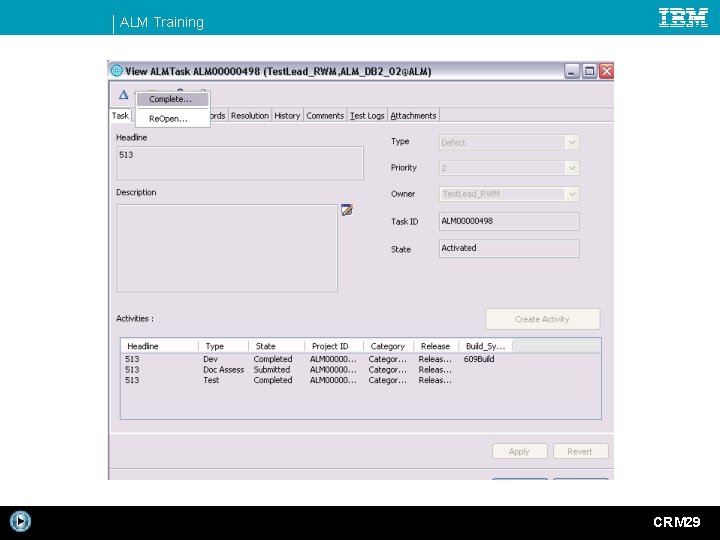Click the Apply button
This screenshot has width=720, height=540.
[x=519, y=451]
